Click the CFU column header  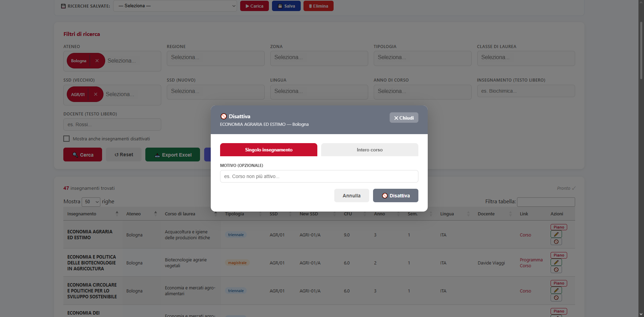pos(348,214)
